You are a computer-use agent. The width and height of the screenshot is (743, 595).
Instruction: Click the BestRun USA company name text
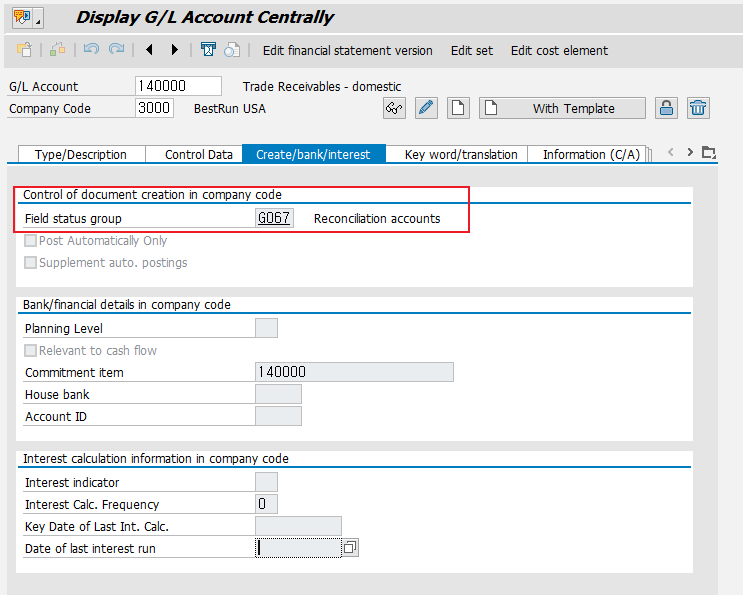click(230, 108)
